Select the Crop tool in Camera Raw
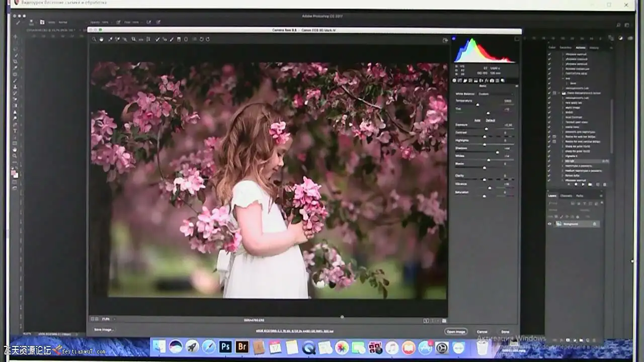The image size is (644, 362). tap(133, 39)
